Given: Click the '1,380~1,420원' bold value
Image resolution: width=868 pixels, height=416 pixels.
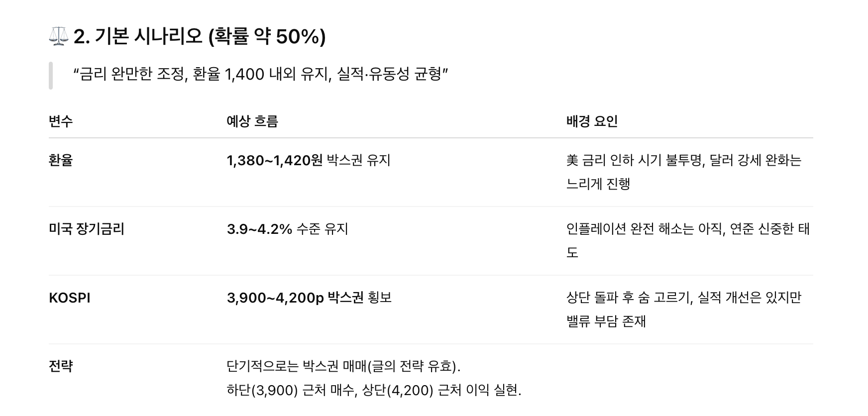Looking at the screenshot, I should point(274,160).
